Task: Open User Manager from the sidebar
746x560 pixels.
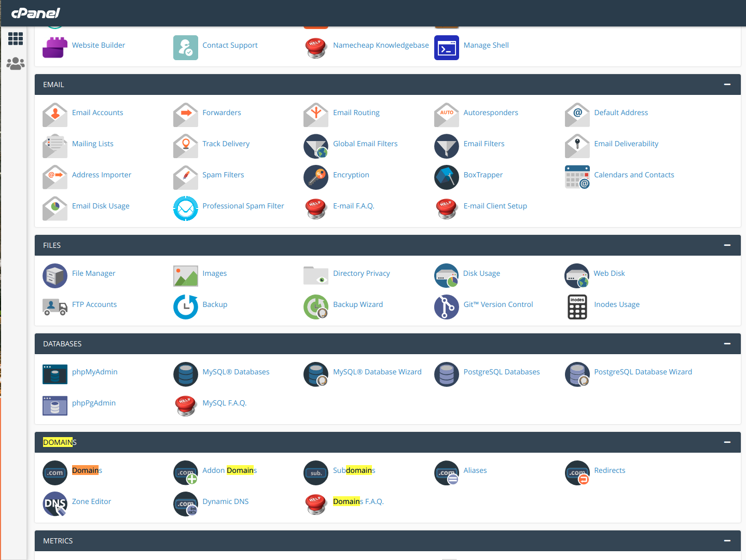Action: pos(15,64)
